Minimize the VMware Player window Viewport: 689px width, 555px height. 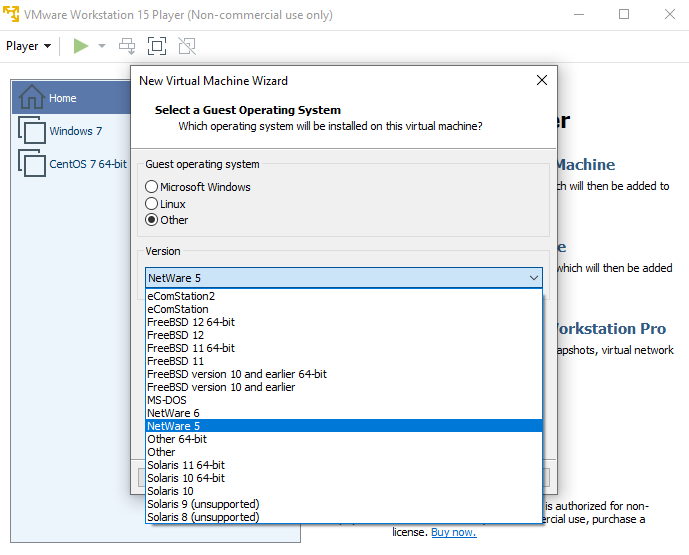pos(579,15)
